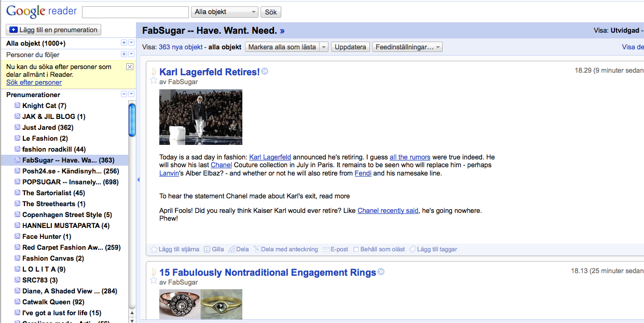Viewport: 644px width, 323px height.
Task: Click the feed icon beside Just Jared
Action: 18,127
